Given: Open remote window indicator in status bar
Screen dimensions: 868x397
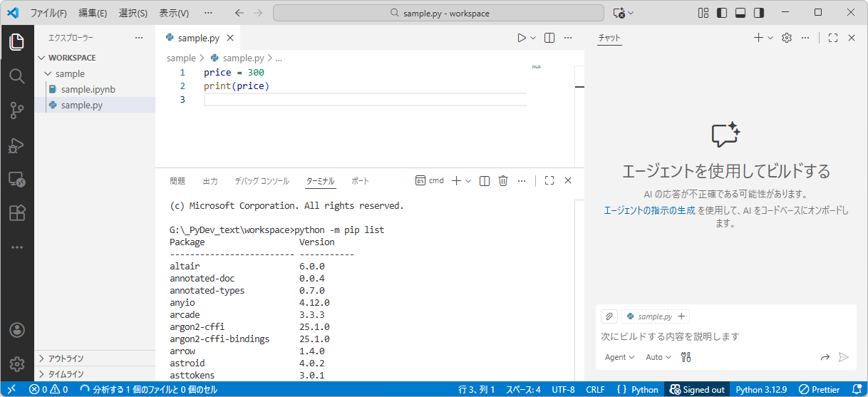Looking at the screenshot, I should [11, 389].
